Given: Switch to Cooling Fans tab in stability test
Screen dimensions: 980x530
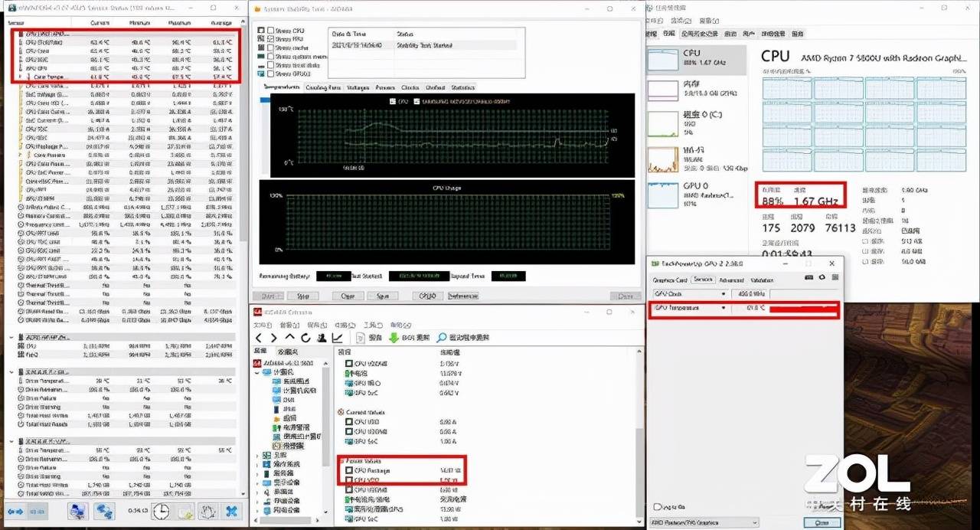Looking at the screenshot, I should 323,87.
